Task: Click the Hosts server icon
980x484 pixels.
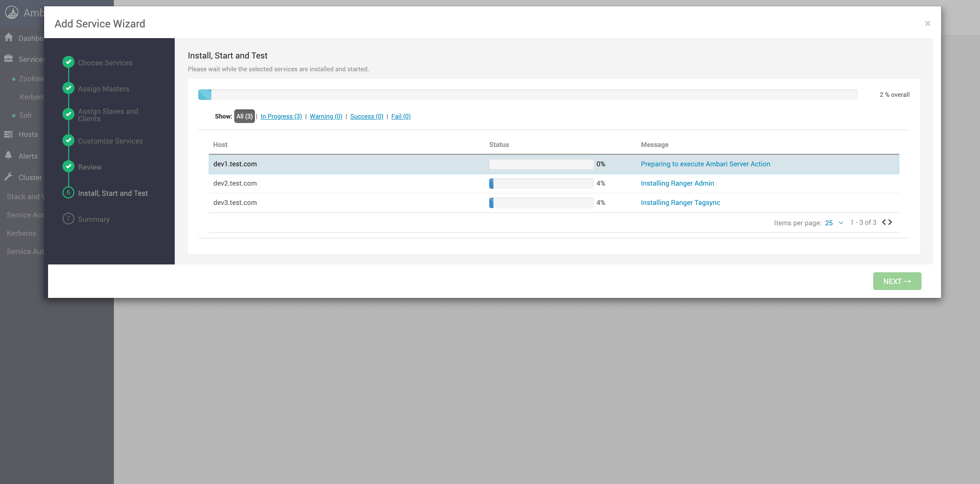Action: click(x=8, y=134)
